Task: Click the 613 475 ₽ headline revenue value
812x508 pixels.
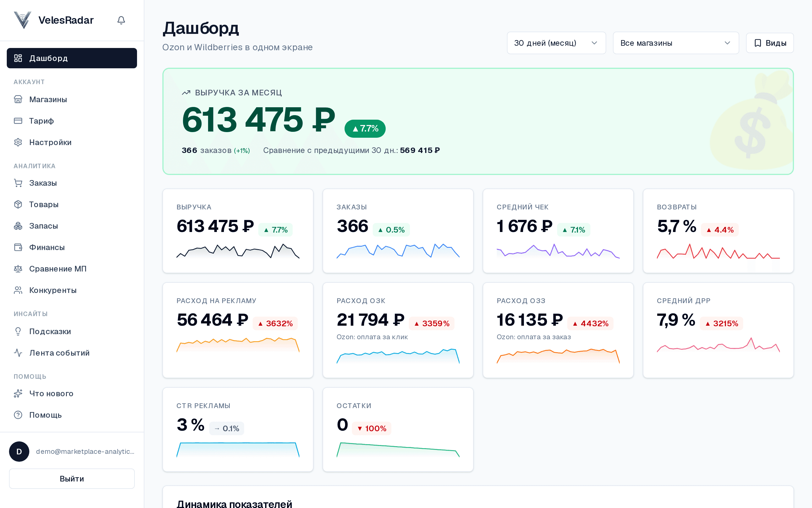Action: (x=258, y=120)
